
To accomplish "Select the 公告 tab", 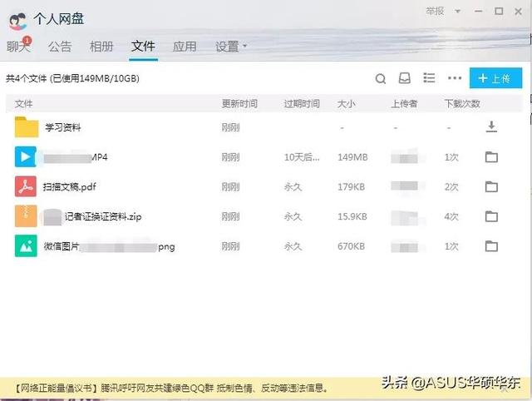I will click(x=60, y=47).
